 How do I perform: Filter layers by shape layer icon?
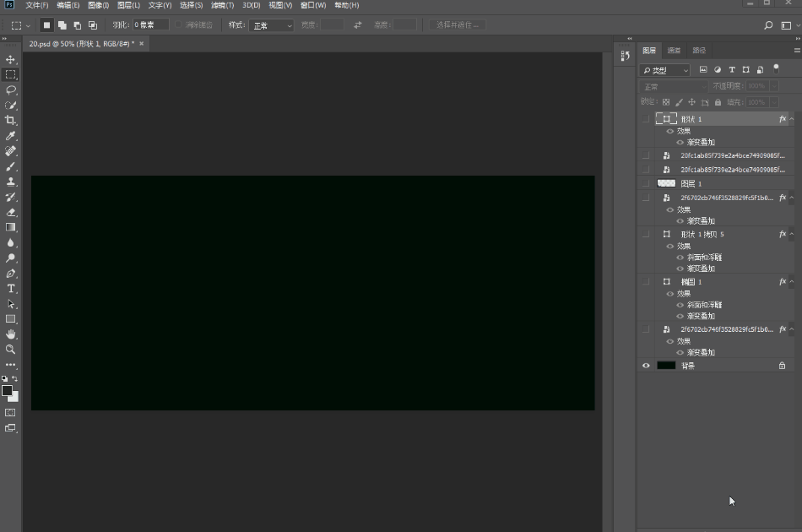click(746, 69)
